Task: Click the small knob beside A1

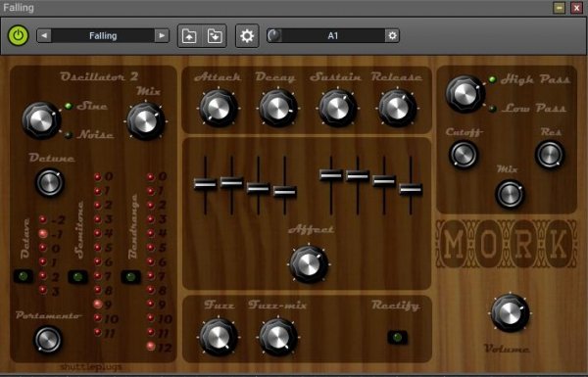Action: click(274, 36)
